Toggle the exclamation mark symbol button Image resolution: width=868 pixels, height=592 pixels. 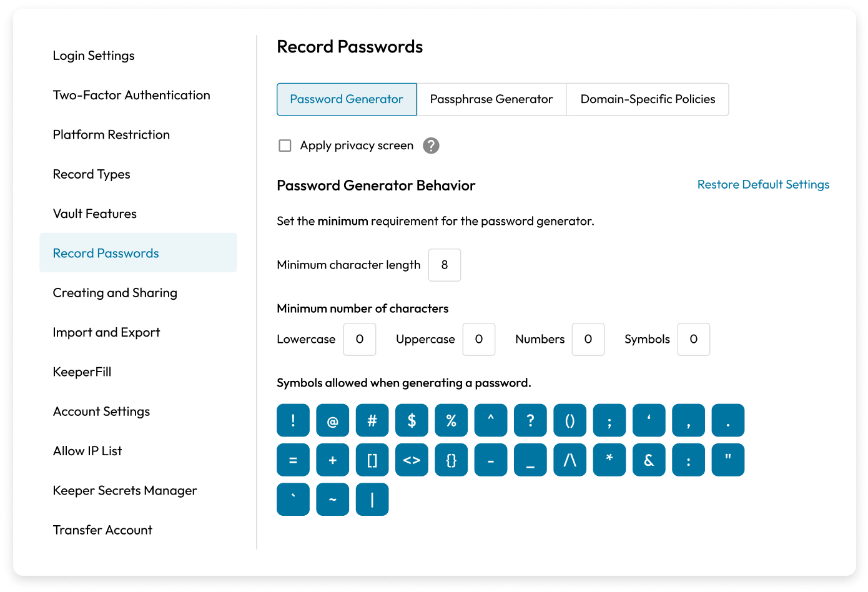click(x=293, y=420)
